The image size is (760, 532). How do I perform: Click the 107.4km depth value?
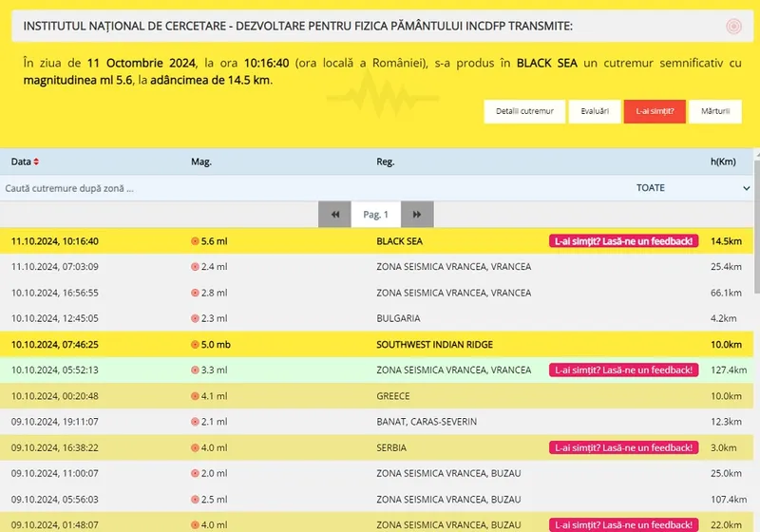729,499
